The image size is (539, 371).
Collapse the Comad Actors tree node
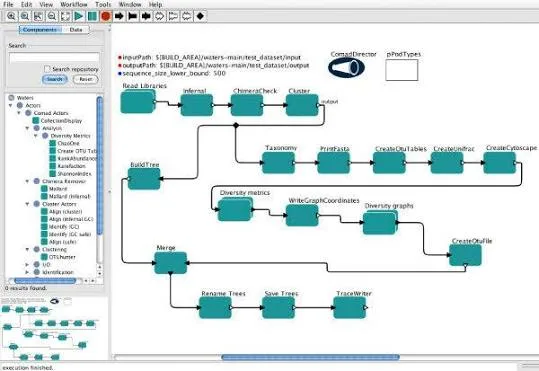coord(19,113)
